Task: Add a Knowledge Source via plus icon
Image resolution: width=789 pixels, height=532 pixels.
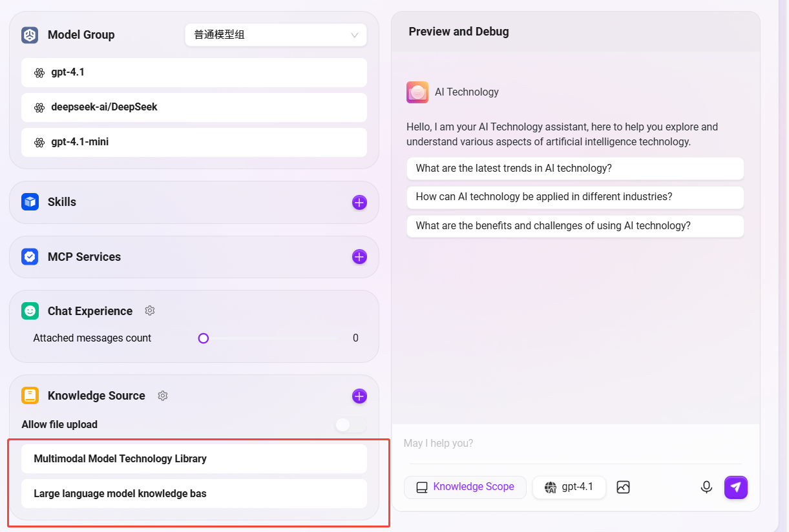Action: click(x=359, y=396)
